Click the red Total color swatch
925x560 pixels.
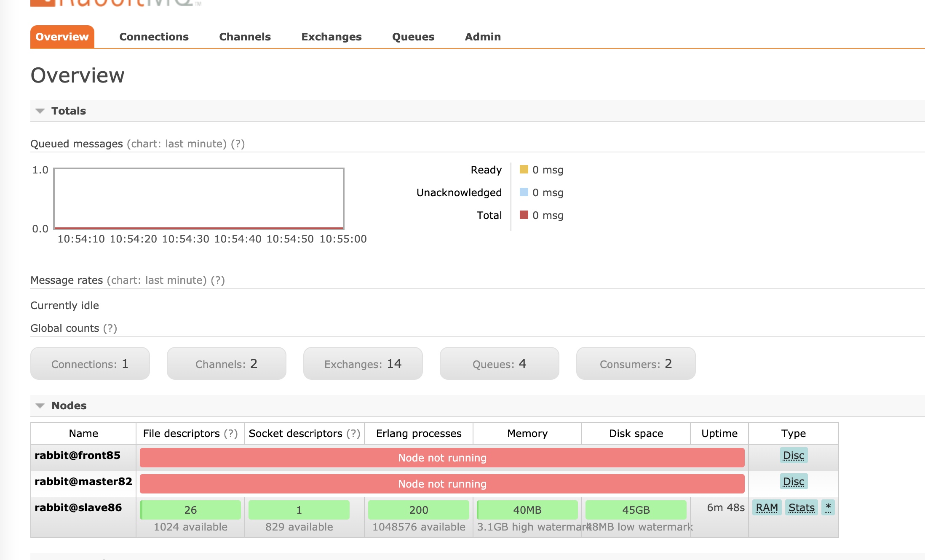[x=524, y=215]
